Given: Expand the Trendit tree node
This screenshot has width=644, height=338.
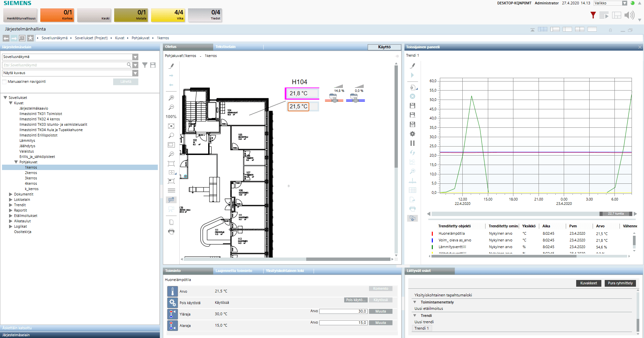Looking at the screenshot, I should (x=10, y=205).
